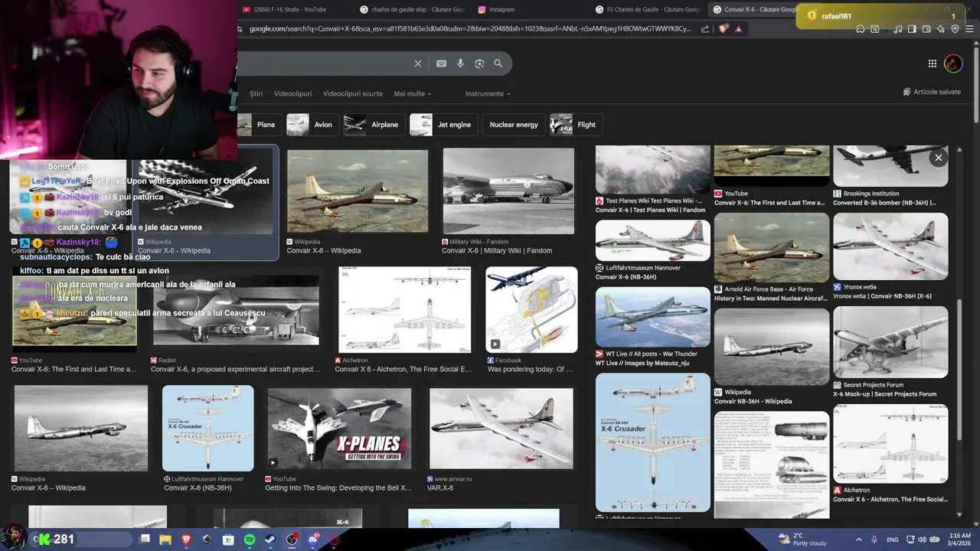980x551 pixels.
Task: Filter images by Airplane chip
Action: coord(374,125)
